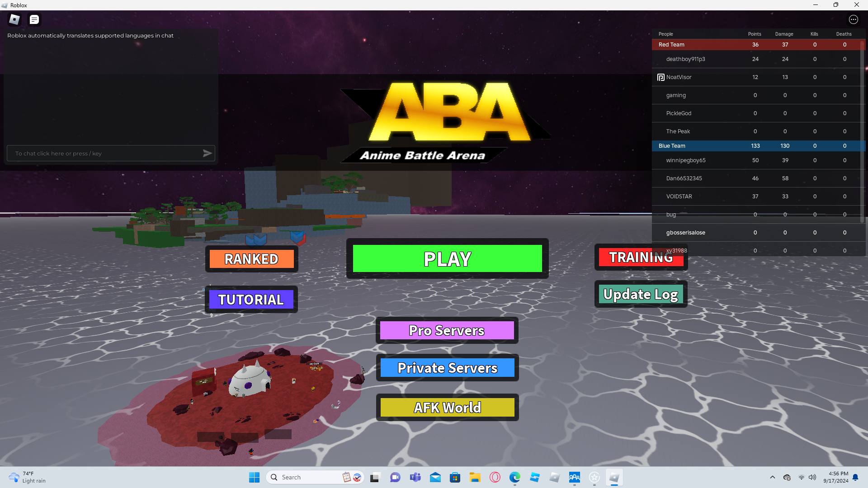View the Update Log

[x=641, y=294]
